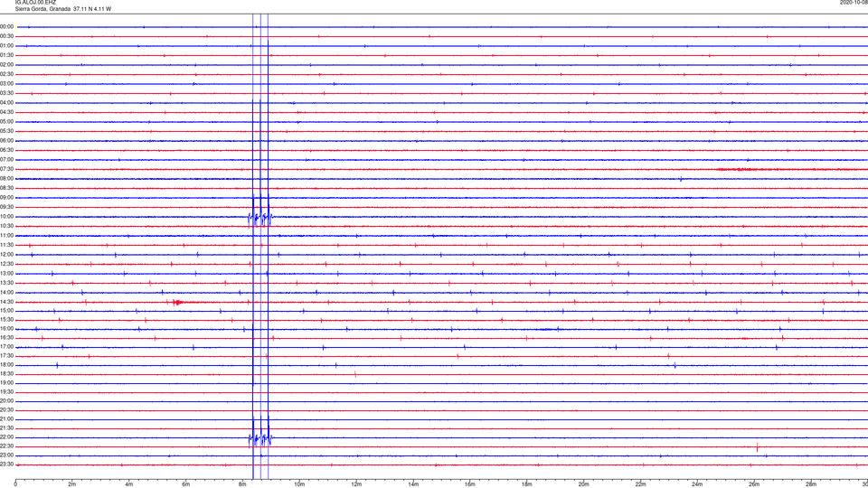Select the 13:30 time row label

click(6, 283)
